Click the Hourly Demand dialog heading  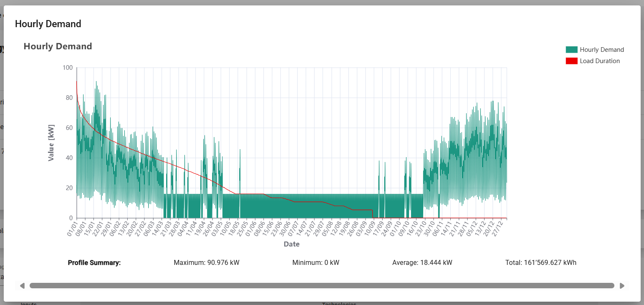click(x=48, y=24)
